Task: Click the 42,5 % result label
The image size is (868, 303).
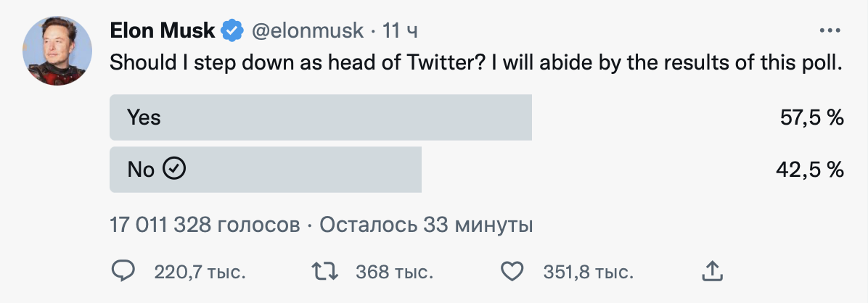Action: pos(810,170)
